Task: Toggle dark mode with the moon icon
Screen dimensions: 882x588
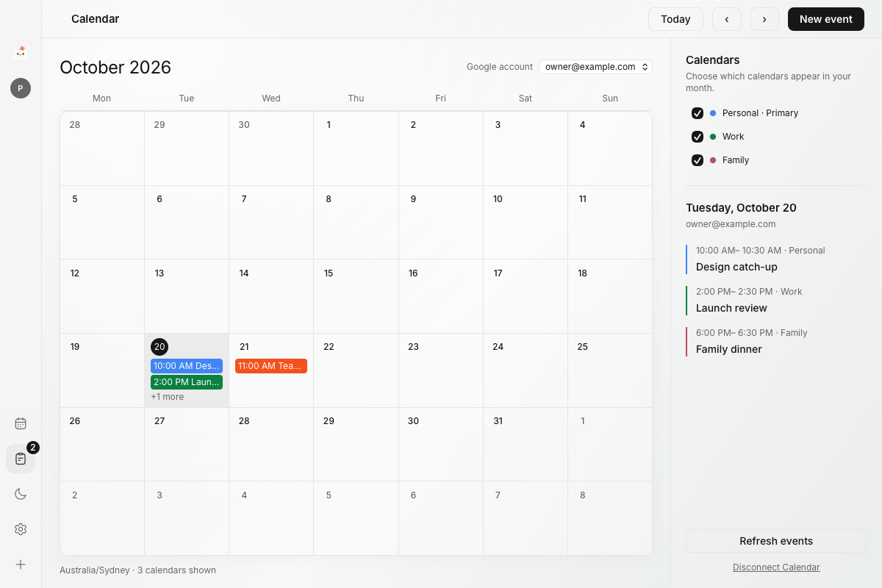Action: tap(21, 494)
